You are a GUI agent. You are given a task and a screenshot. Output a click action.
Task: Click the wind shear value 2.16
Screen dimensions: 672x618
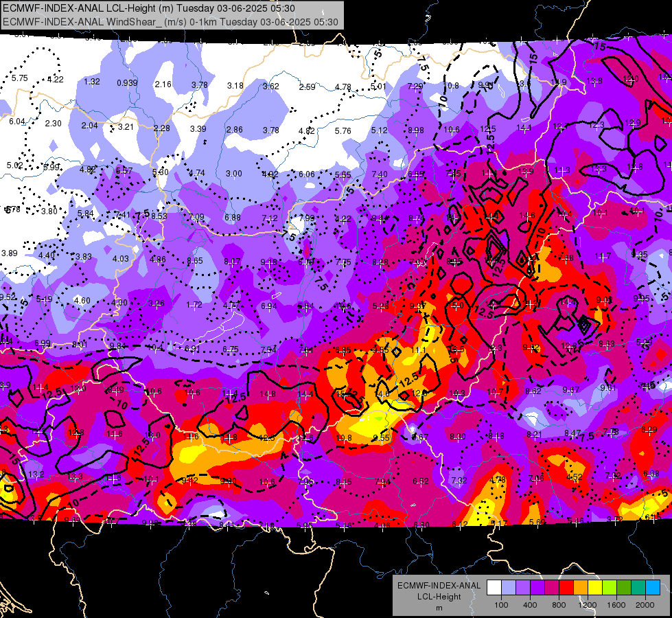163,84
